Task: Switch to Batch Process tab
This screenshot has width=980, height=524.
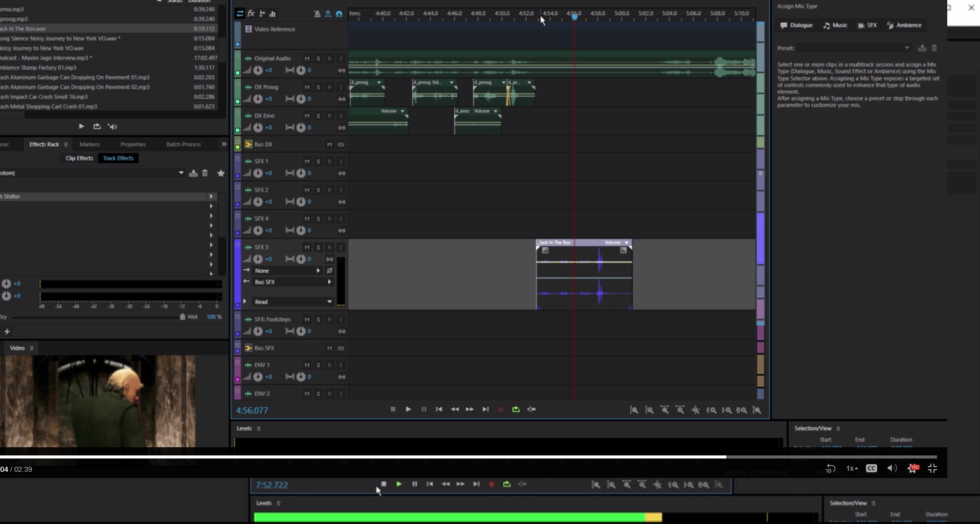Action: click(x=184, y=144)
